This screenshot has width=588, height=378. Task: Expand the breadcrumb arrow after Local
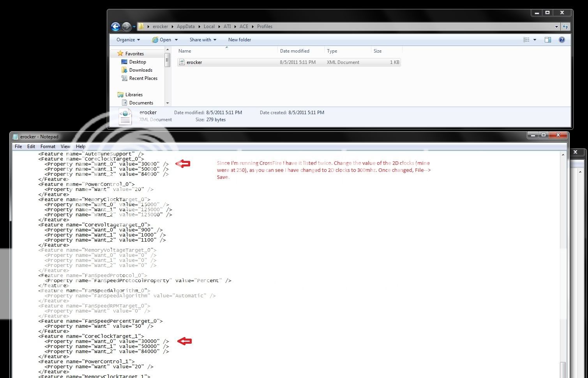(219, 26)
